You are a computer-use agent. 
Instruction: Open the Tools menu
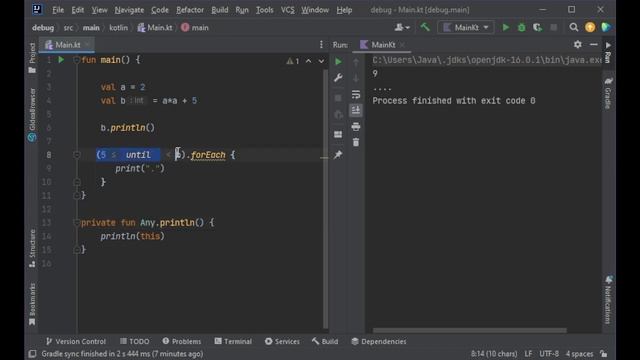click(264, 10)
